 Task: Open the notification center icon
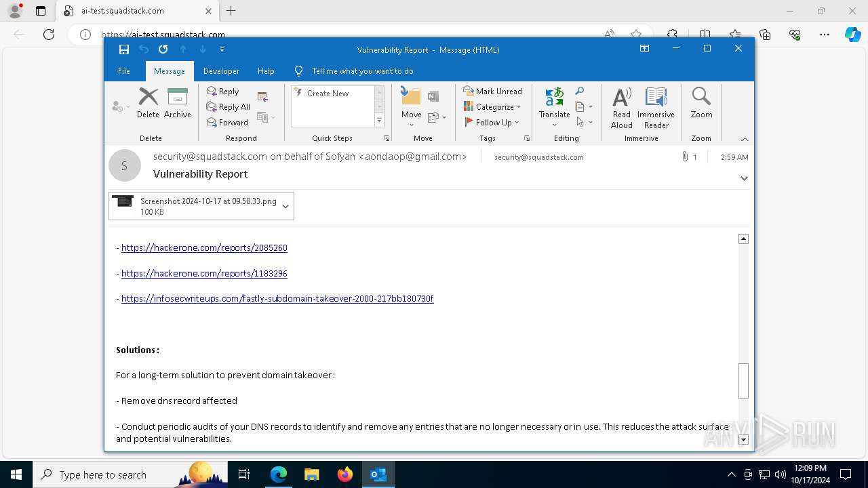[x=846, y=474]
